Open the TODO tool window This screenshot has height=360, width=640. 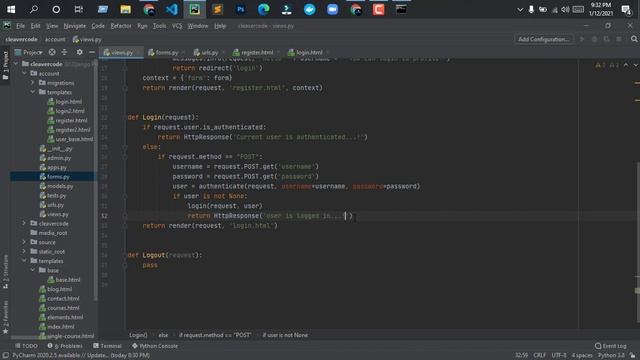point(26,346)
